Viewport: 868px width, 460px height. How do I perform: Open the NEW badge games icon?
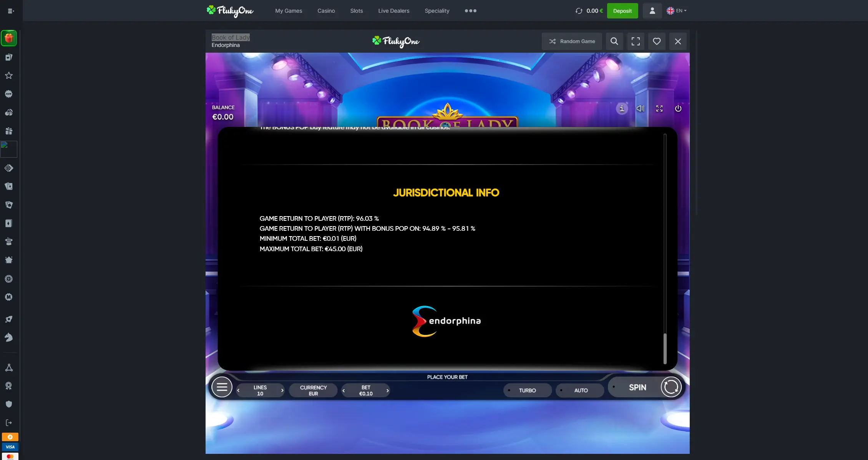[9, 94]
